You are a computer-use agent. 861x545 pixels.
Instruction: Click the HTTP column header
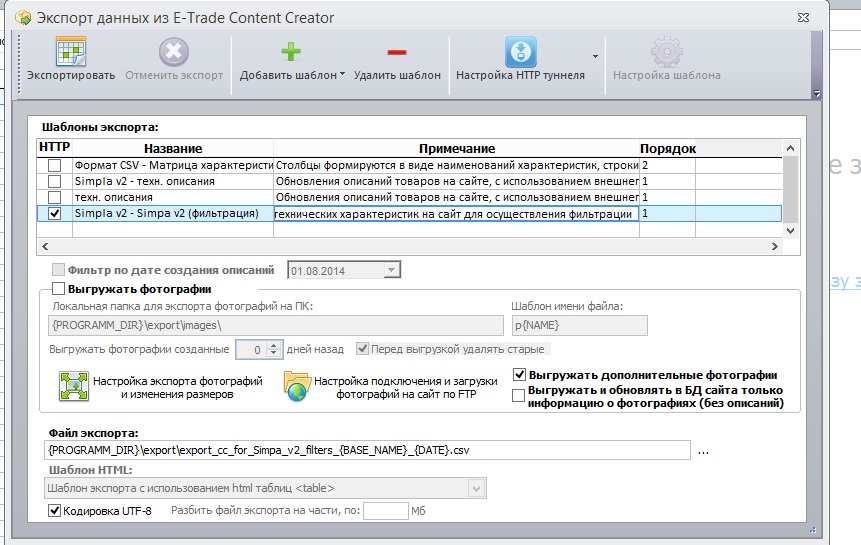(54, 147)
